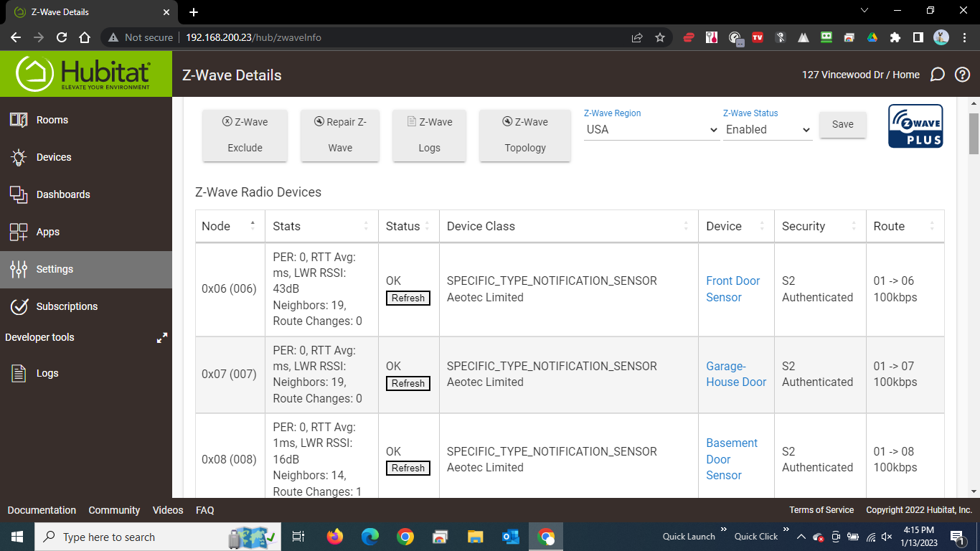This screenshot has height=551, width=980.
Task: Select Settings in the sidebar
Action: click(86, 269)
